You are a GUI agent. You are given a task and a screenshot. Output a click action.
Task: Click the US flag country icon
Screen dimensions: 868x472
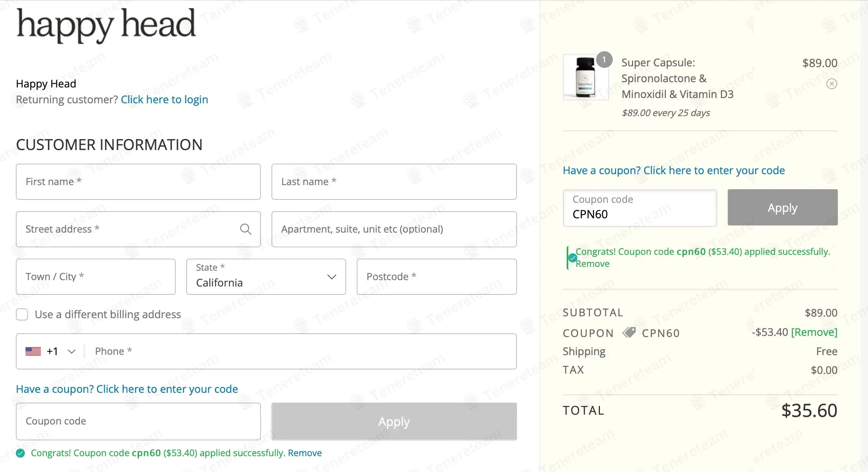click(33, 351)
